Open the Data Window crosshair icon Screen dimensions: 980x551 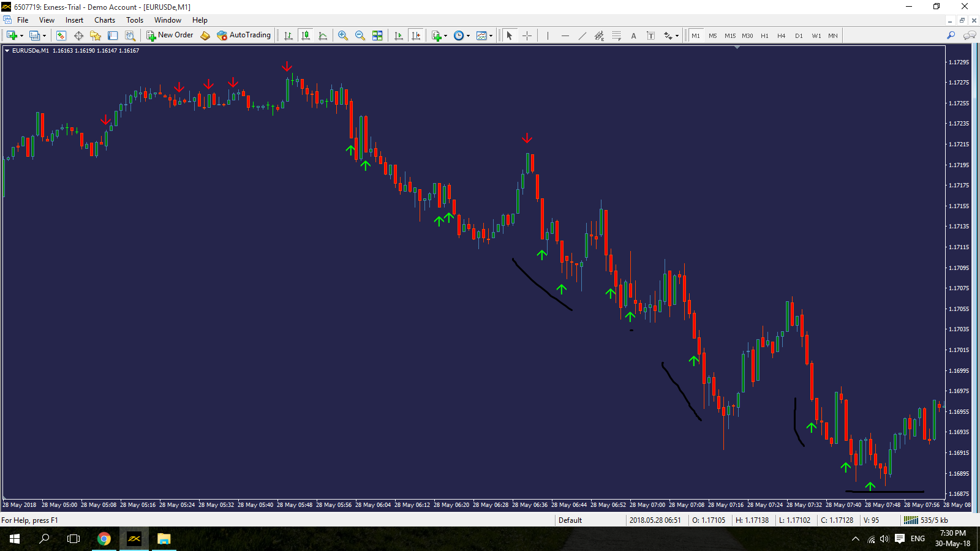78,36
